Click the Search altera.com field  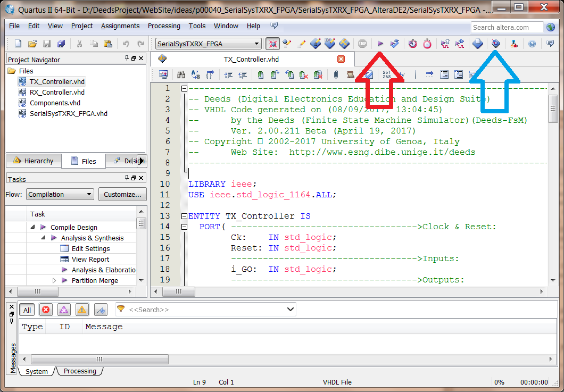click(507, 27)
